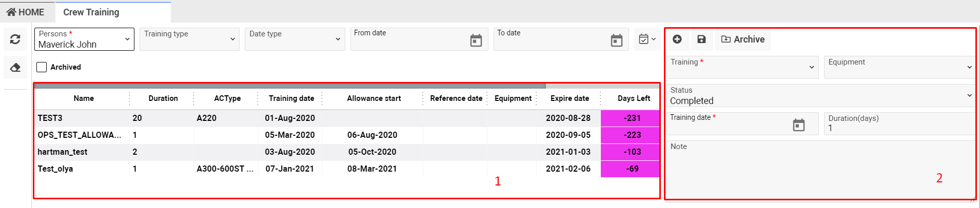Toggle the Archived checkbox

[42, 67]
